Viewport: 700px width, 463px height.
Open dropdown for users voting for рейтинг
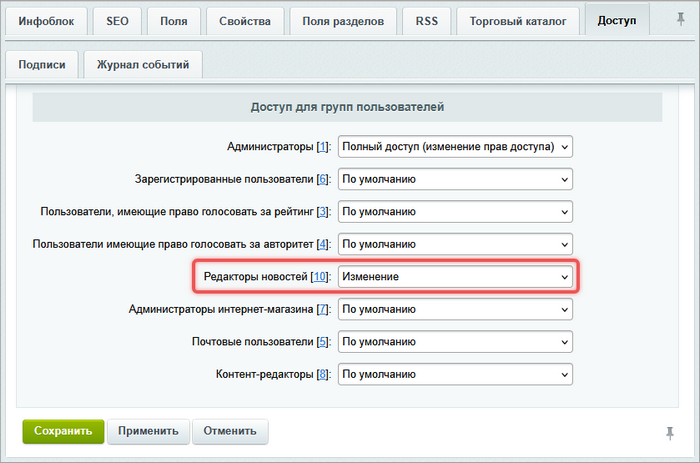click(x=455, y=212)
